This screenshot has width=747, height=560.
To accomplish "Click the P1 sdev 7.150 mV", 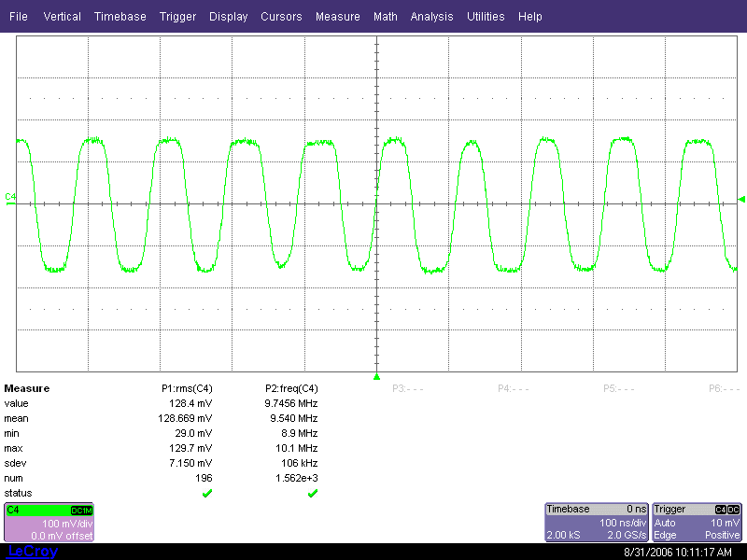I will pyautogui.click(x=190, y=463).
